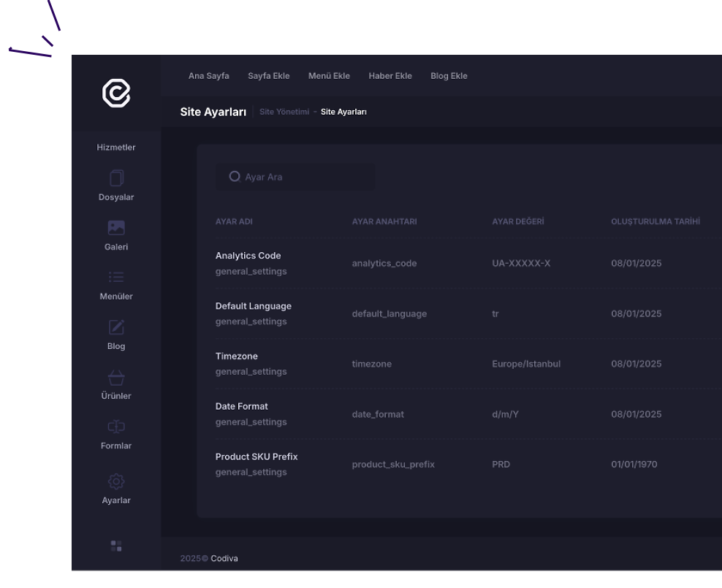The image size is (722, 588).
Task: Click the Site Ayarları page title
Action: tap(213, 112)
